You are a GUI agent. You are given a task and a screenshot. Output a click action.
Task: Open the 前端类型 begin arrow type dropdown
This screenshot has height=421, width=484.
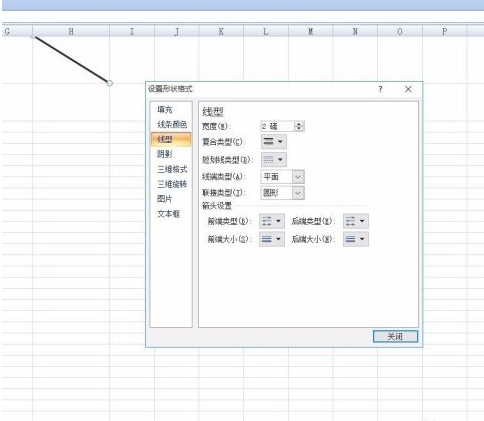pos(272,221)
